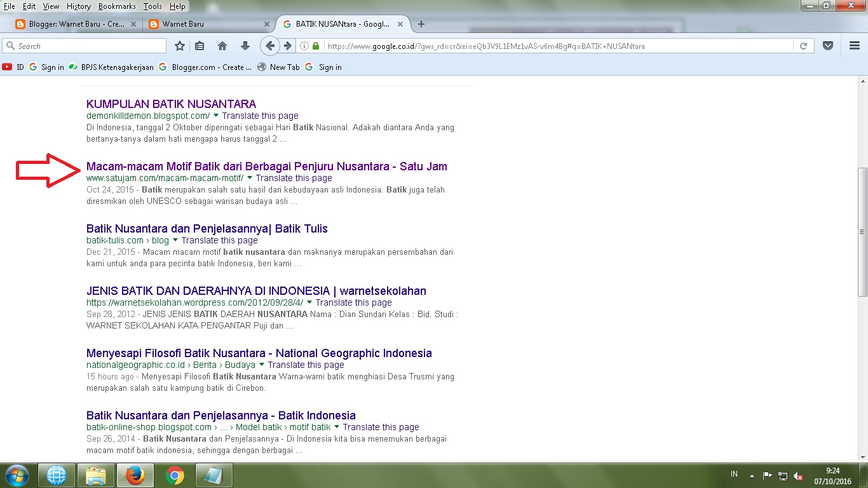Bookmark this page with the star icon

point(180,46)
